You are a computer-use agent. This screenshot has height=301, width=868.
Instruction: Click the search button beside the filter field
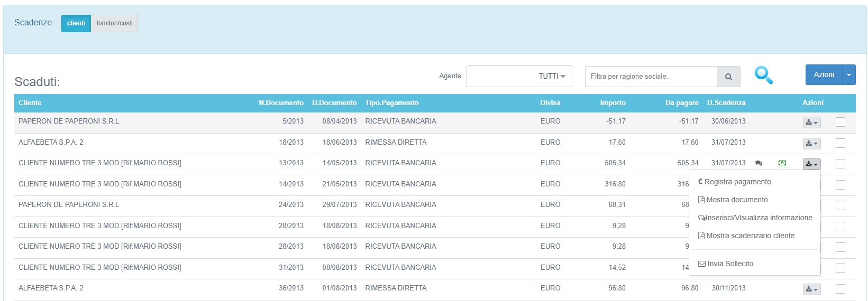click(728, 77)
